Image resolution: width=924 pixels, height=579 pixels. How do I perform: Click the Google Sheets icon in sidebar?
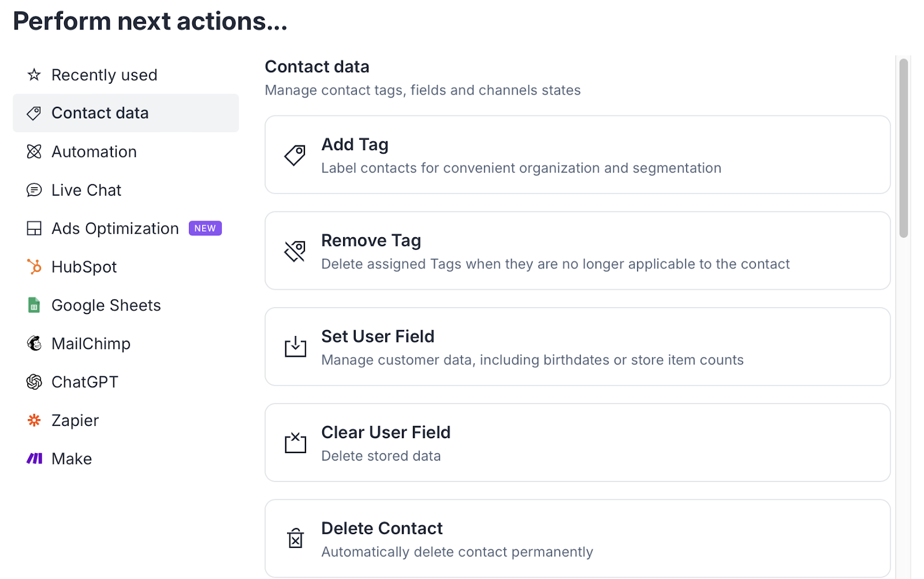click(x=34, y=305)
